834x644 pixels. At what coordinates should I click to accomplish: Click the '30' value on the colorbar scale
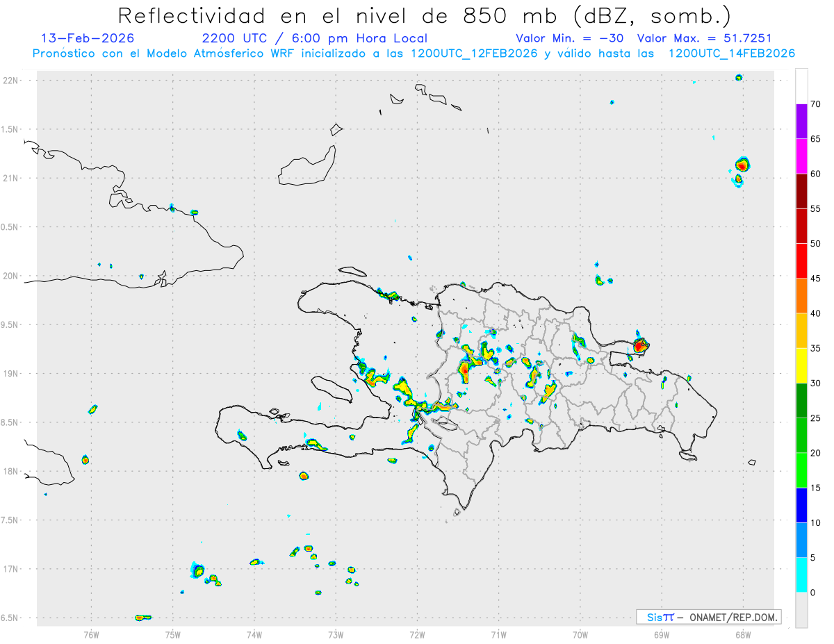pos(817,383)
